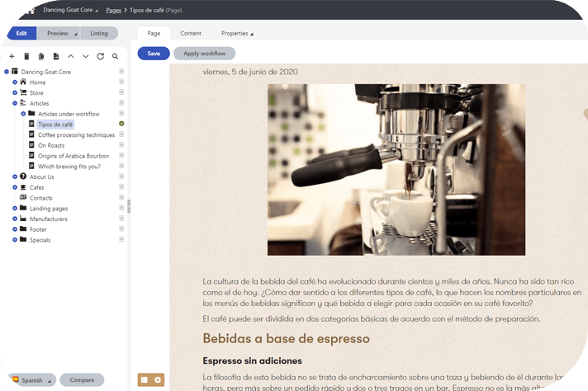
Task: Click the Store cart icon in tree
Action: [x=23, y=92]
